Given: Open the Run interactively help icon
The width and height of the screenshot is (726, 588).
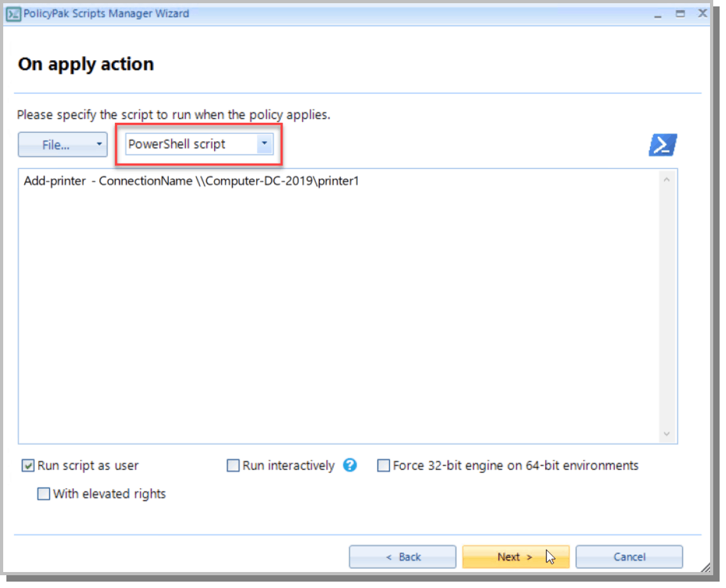Looking at the screenshot, I should pos(350,465).
